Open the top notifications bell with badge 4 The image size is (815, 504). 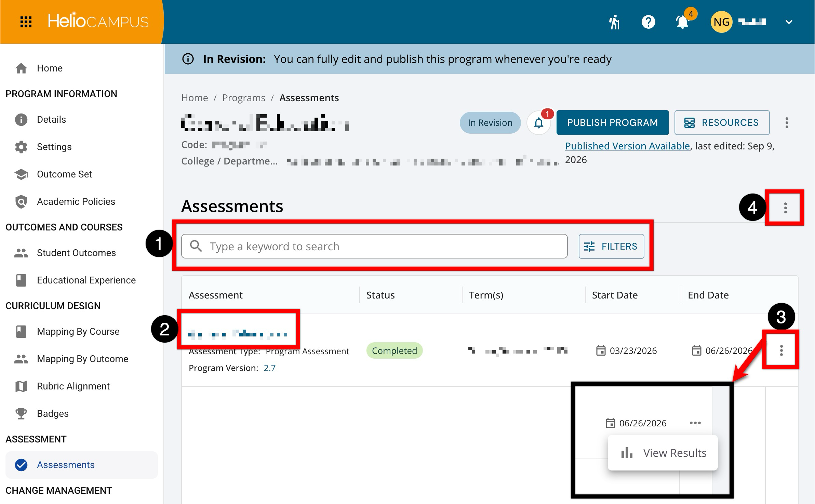tap(682, 22)
